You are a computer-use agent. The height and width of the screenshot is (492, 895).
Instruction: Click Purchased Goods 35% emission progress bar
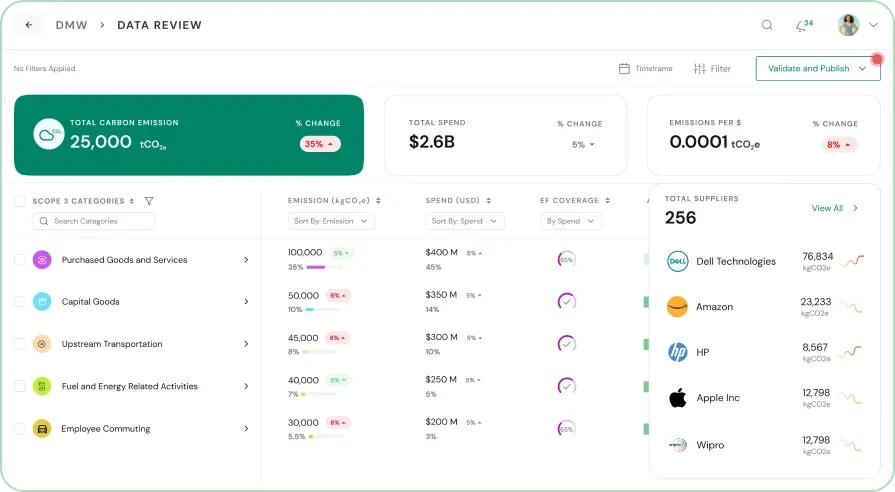(324, 267)
